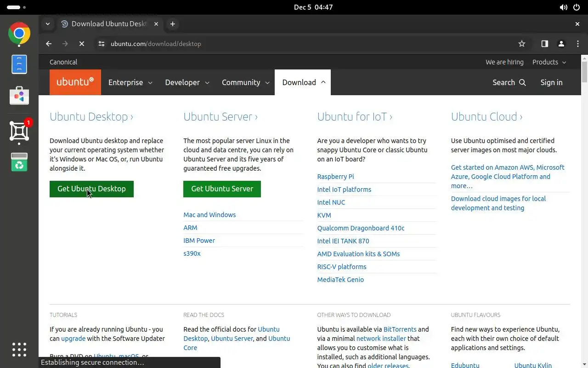Open Get started on Amazon AWS link
Screen dimensions: 588x368
click(x=508, y=177)
